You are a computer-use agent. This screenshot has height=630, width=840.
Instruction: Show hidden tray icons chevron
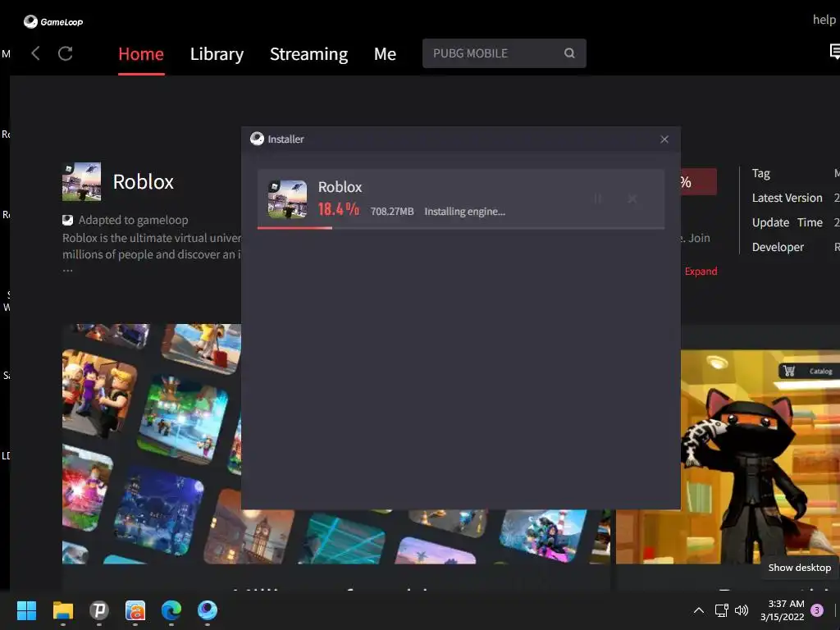pos(699,610)
